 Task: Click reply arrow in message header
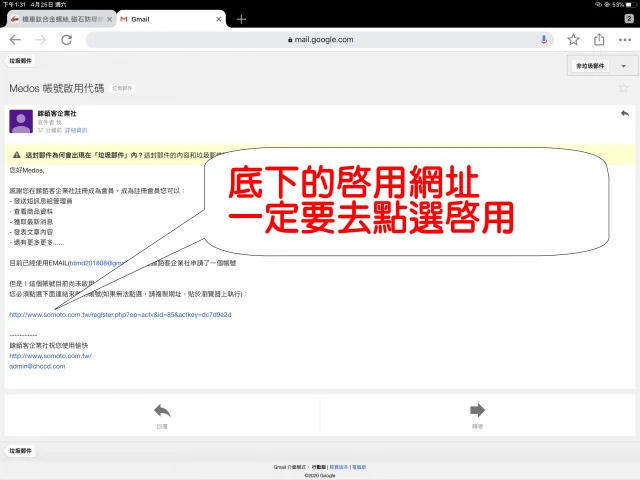[624, 113]
